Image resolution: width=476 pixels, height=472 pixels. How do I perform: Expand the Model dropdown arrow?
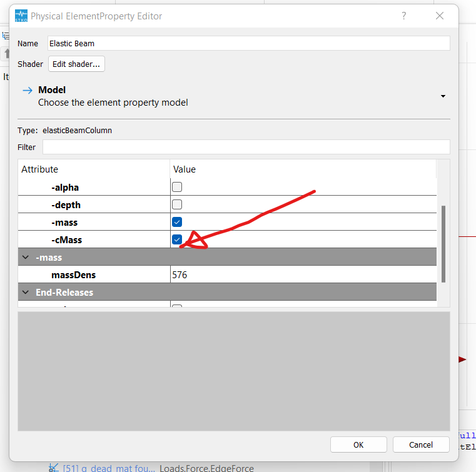443,96
